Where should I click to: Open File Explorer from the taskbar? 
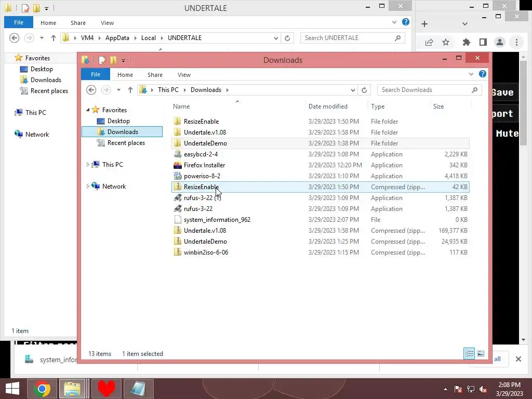point(72,389)
